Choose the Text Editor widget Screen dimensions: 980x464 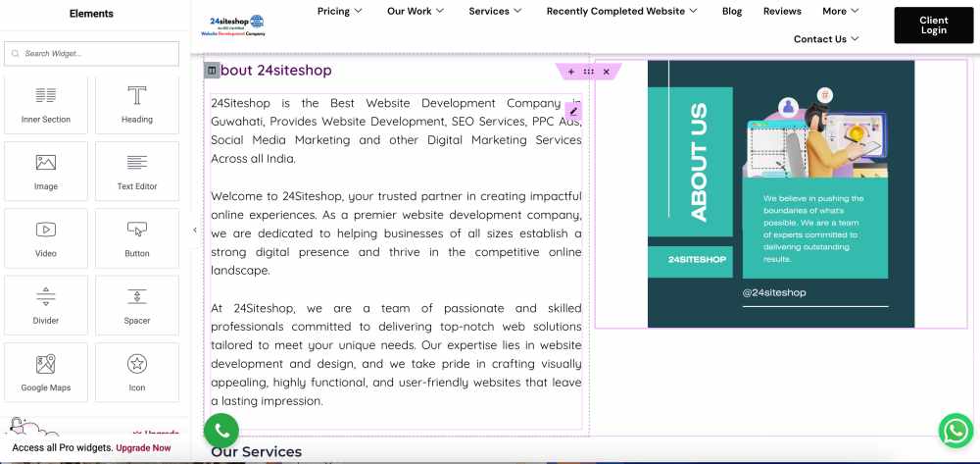137,171
